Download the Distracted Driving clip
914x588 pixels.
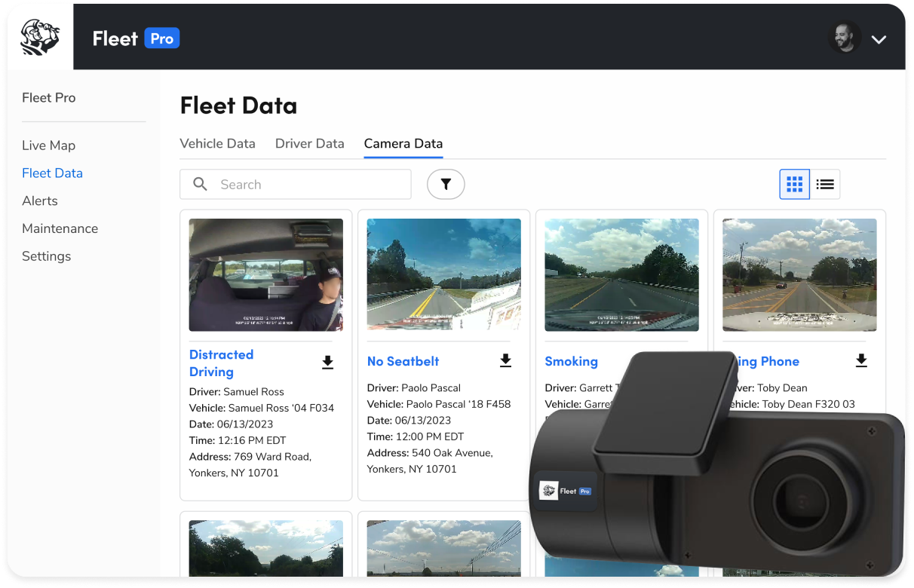point(327,362)
